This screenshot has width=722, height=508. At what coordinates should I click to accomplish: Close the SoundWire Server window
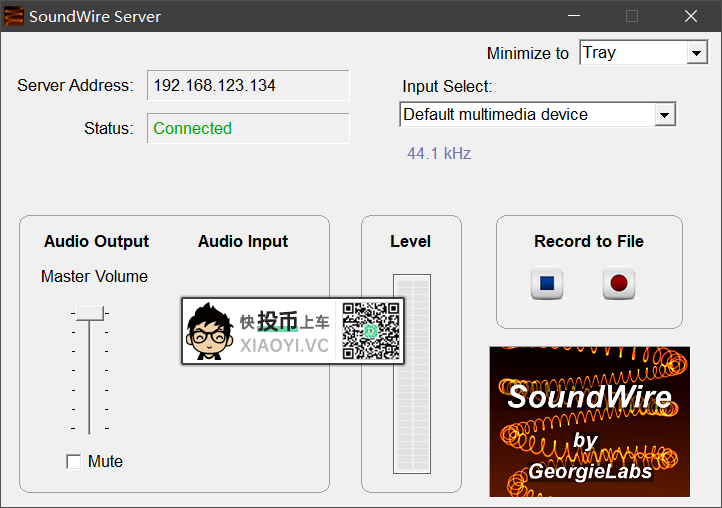coord(690,16)
